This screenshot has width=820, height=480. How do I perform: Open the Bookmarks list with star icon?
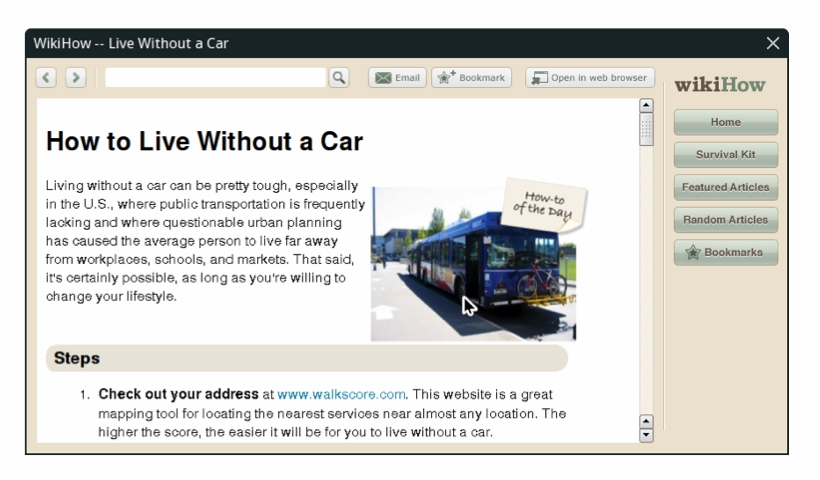point(726,253)
